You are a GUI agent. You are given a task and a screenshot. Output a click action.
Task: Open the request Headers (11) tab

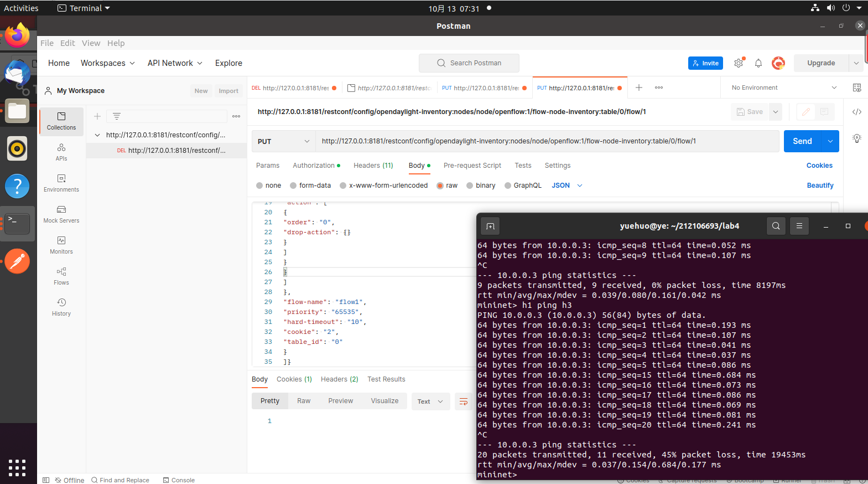[373, 166]
